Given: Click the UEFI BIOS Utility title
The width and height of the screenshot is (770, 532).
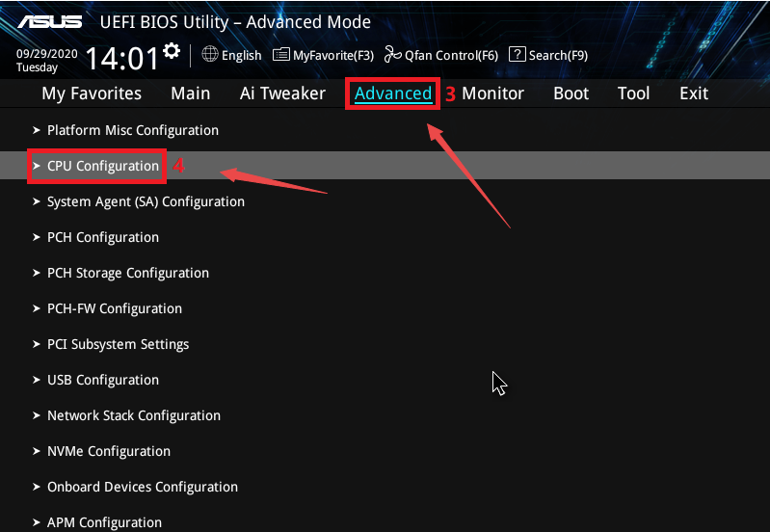Looking at the screenshot, I should 235,22.
